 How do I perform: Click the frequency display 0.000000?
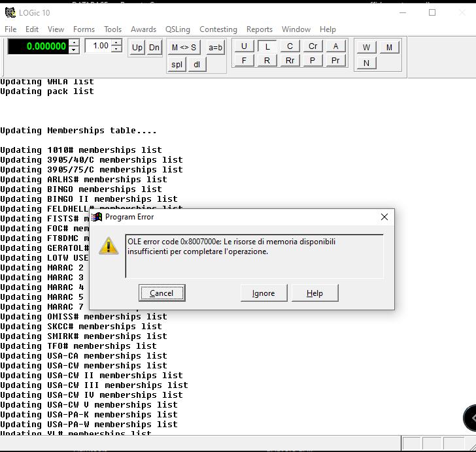pos(38,46)
